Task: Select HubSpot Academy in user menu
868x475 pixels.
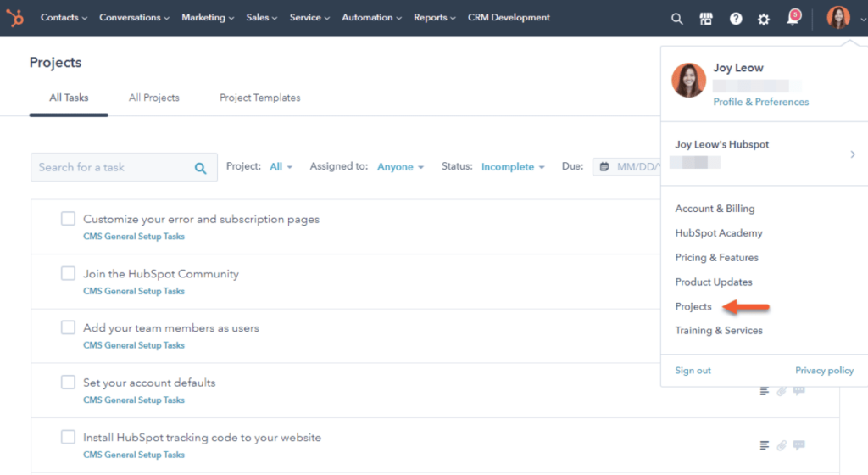Action: (x=719, y=233)
